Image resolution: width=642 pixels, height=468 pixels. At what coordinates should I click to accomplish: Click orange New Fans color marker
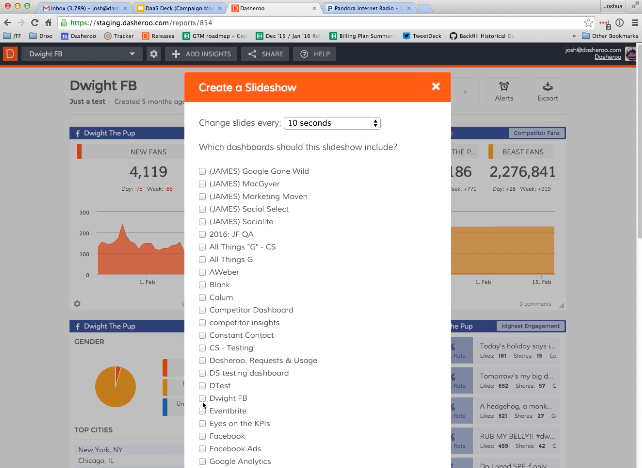coord(79,151)
